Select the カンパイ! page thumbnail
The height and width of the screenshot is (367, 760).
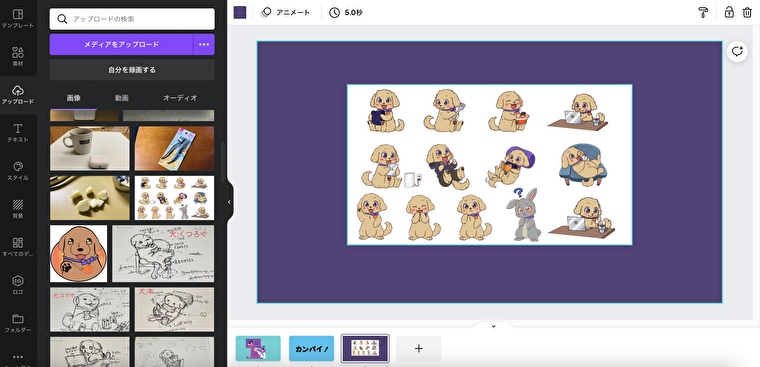pos(312,349)
